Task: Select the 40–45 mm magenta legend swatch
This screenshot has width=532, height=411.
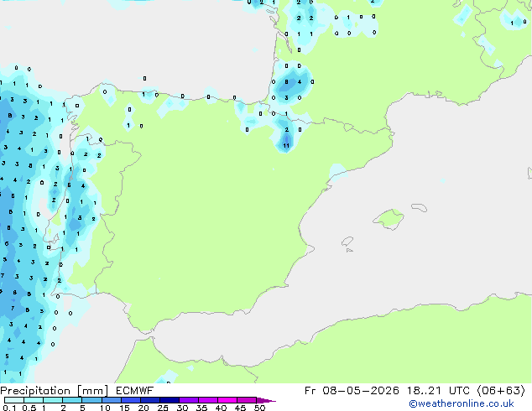Action: (227, 400)
